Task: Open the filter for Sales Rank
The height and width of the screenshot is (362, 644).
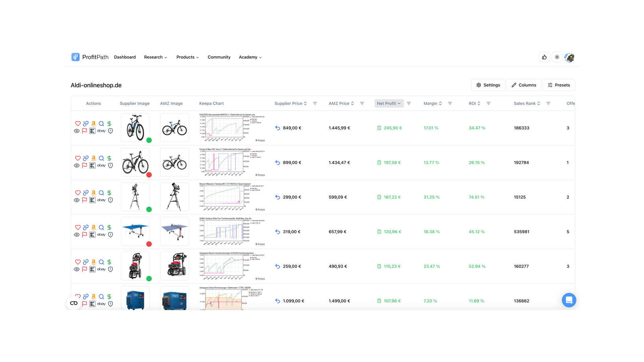Action: click(x=548, y=104)
